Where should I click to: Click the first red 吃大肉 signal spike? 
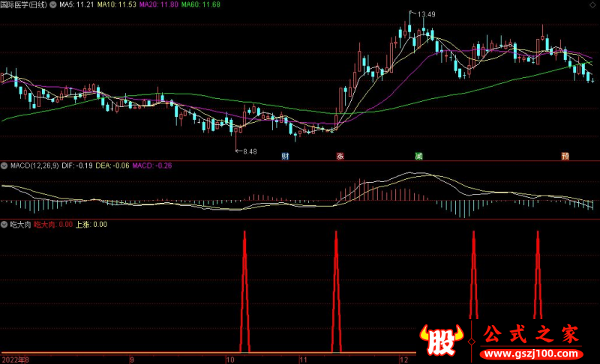click(245, 291)
